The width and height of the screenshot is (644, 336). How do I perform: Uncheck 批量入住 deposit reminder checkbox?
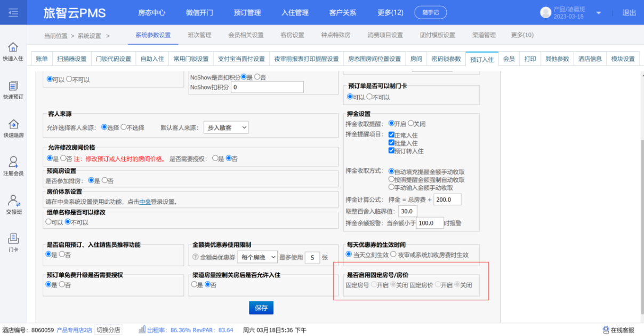point(392,143)
